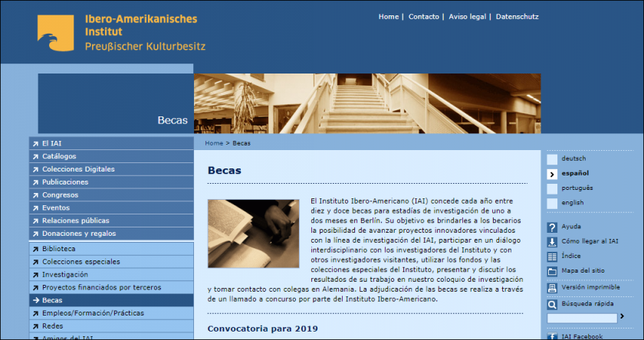The width and height of the screenshot is (644, 340).
Task: Click the book reading photo thumbnail
Action: (254, 234)
